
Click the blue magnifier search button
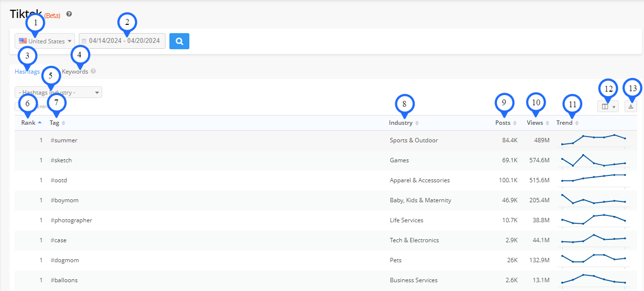point(179,41)
